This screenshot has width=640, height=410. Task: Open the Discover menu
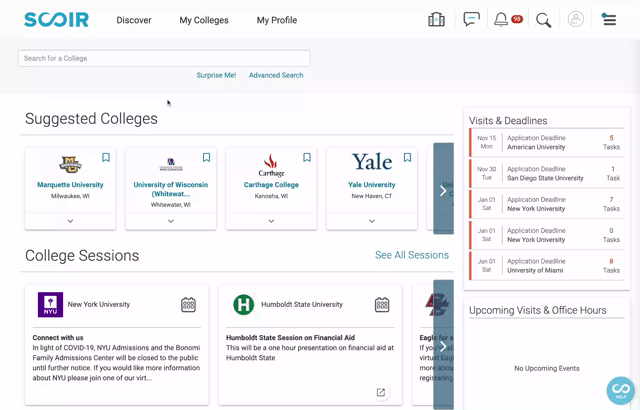pyautogui.click(x=134, y=20)
